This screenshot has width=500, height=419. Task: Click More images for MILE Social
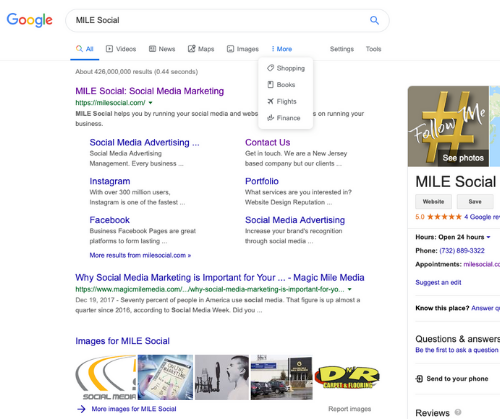pyautogui.click(x=134, y=409)
